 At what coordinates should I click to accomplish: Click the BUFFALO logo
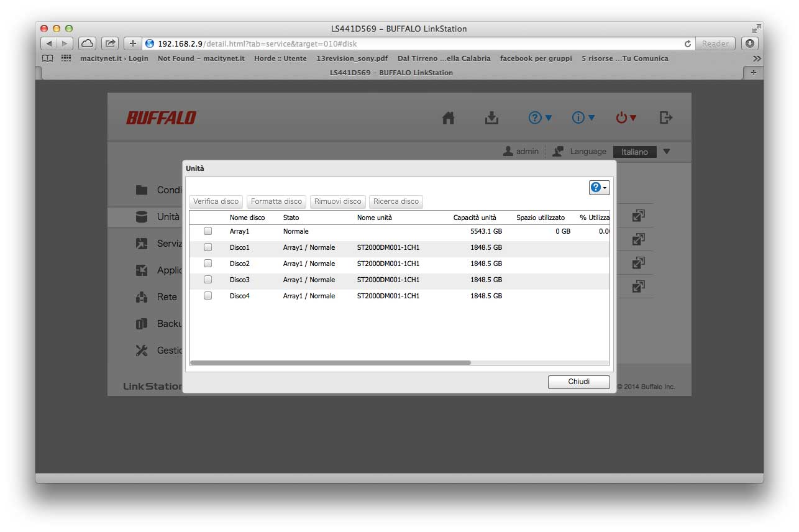click(161, 117)
